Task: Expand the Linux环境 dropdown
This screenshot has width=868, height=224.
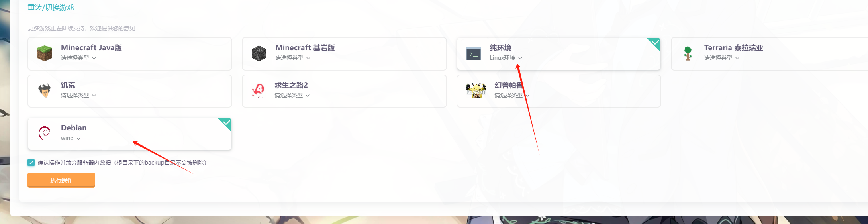Action: tap(506, 58)
